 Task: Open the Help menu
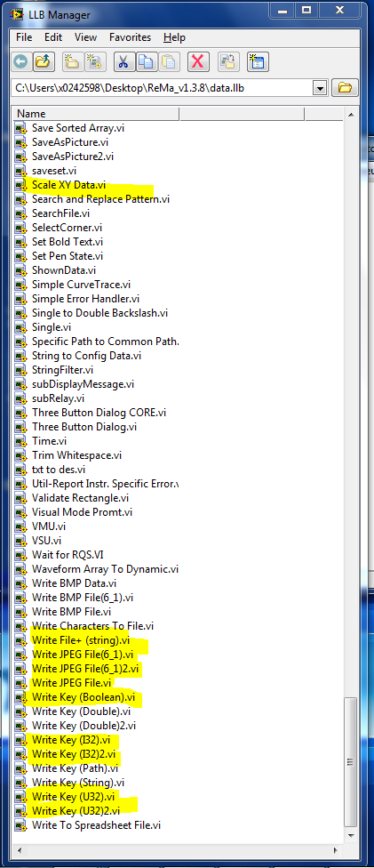(x=174, y=37)
